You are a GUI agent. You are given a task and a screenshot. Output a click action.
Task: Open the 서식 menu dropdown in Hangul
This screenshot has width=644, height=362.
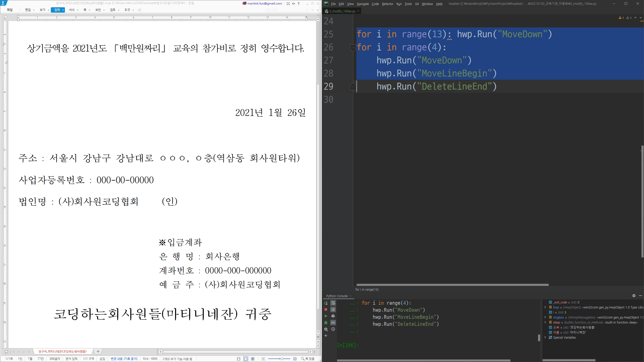pyautogui.click(x=73, y=10)
